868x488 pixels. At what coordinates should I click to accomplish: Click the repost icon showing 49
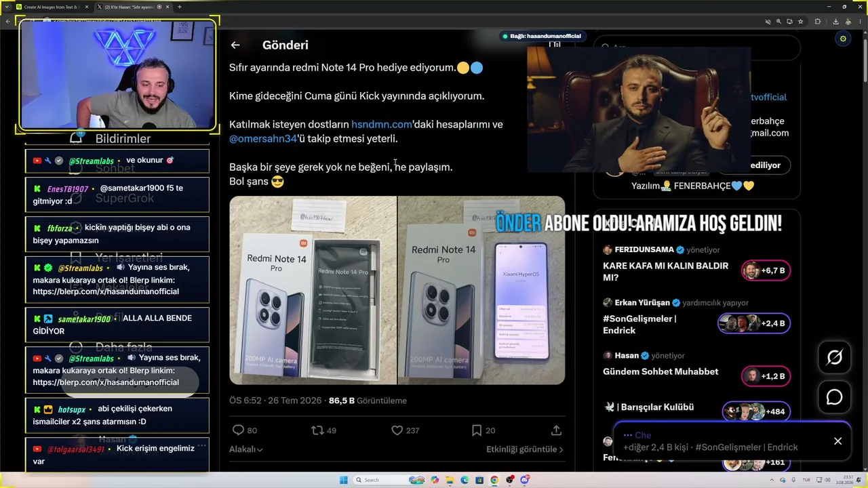[x=317, y=430]
